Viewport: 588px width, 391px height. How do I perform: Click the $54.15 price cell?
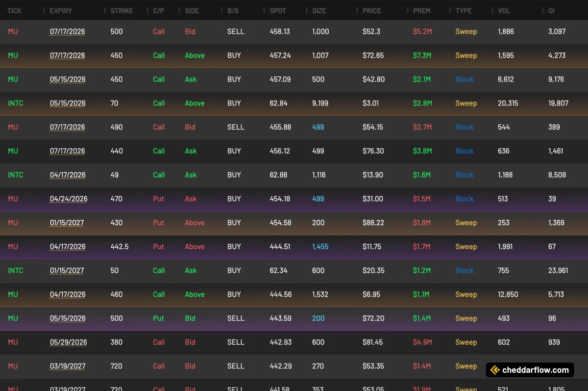tap(373, 127)
